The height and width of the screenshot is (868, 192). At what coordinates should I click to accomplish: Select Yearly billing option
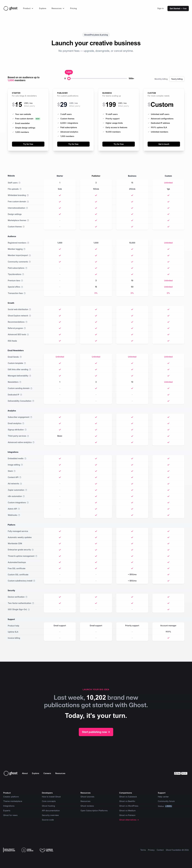pos(177,79)
